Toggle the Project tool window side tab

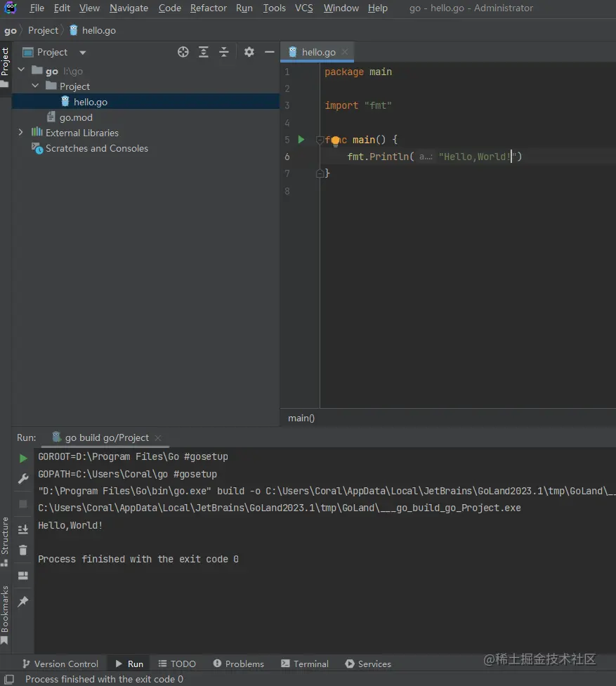[5, 67]
